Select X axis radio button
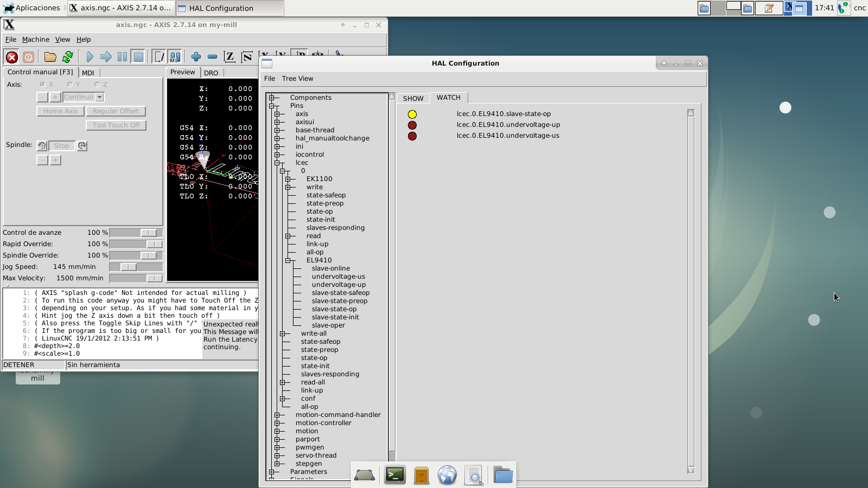868x488 pixels. [43, 85]
